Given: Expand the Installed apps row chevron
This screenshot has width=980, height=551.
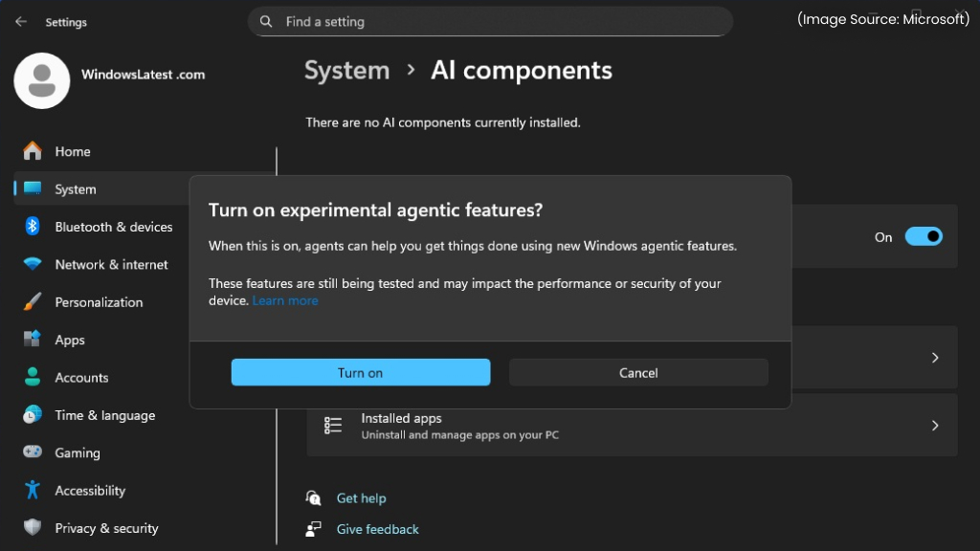Looking at the screenshot, I should [935, 425].
